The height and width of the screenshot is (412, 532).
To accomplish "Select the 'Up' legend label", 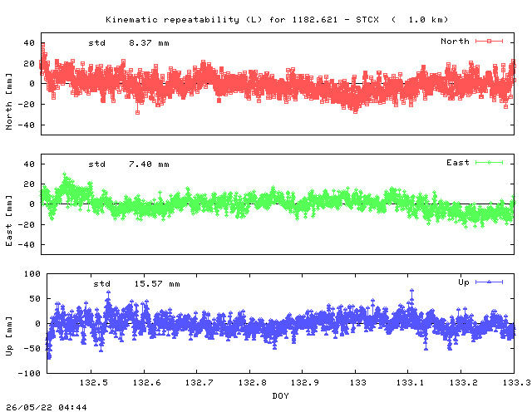I will [464, 282].
